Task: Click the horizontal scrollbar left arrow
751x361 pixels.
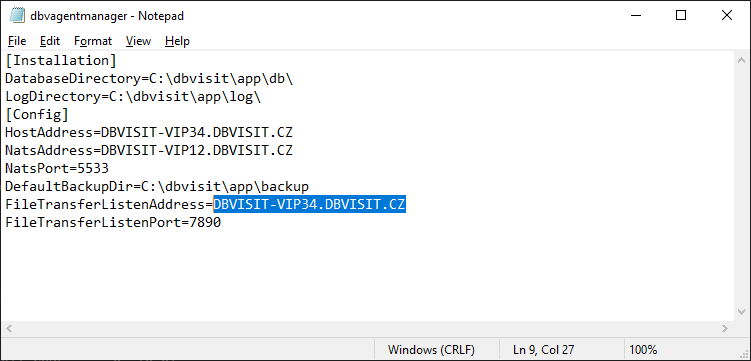Action: (x=9, y=328)
